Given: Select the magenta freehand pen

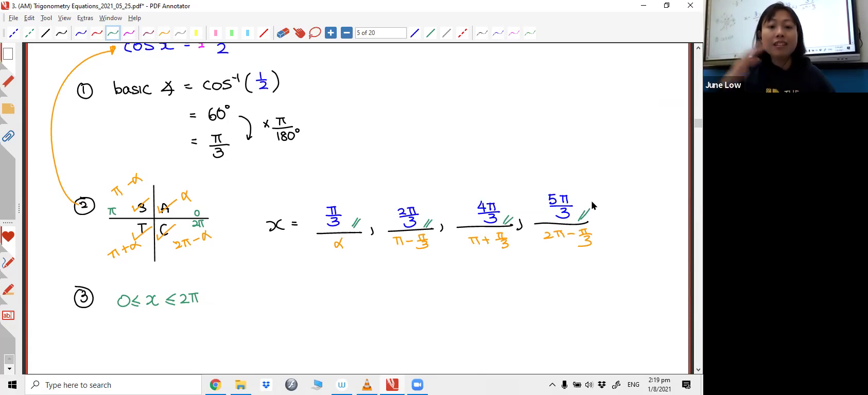Looking at the screenshot, I should point(129,33).
